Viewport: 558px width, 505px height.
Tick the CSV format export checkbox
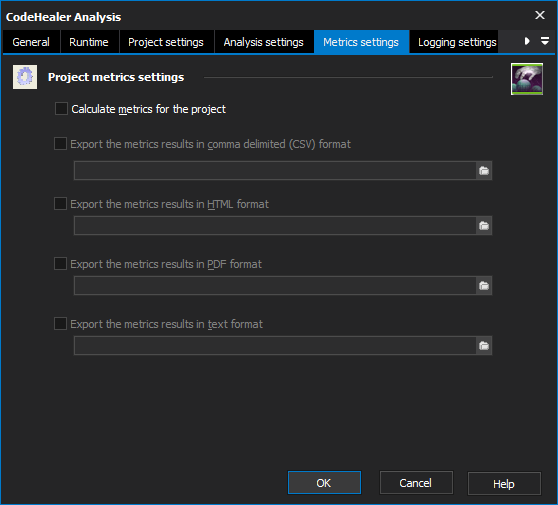pyautogui.click(x=60, y=144)
